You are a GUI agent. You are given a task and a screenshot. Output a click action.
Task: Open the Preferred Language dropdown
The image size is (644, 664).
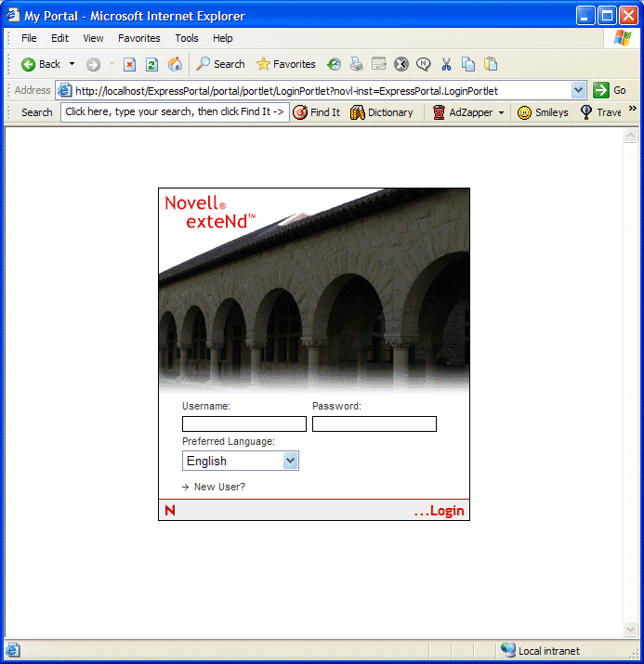[241, 461]
